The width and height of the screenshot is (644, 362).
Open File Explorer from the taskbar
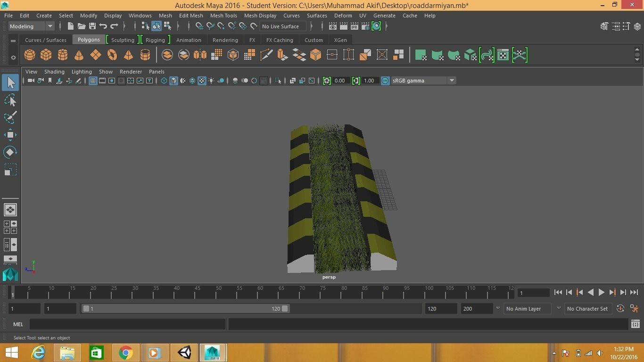(x=67, y=353)
